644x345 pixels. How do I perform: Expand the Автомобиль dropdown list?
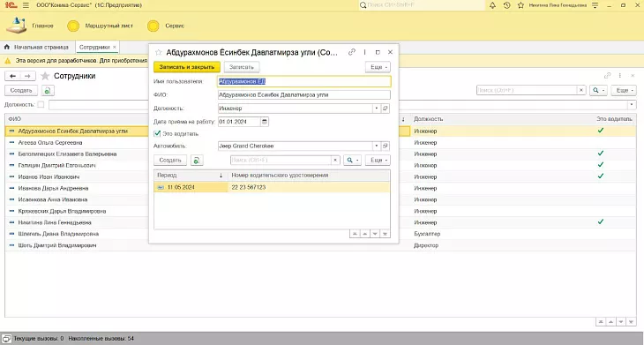[x=376, y=146]
